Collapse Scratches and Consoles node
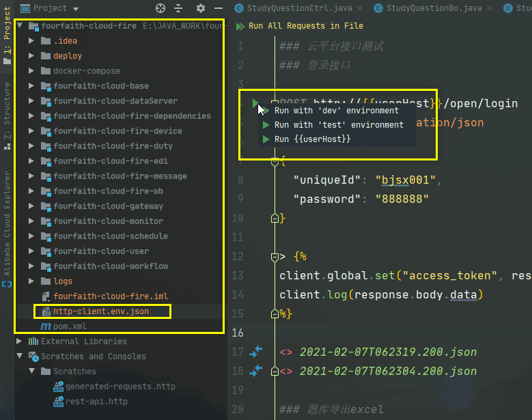532x420 pixels. pos(20,356)
